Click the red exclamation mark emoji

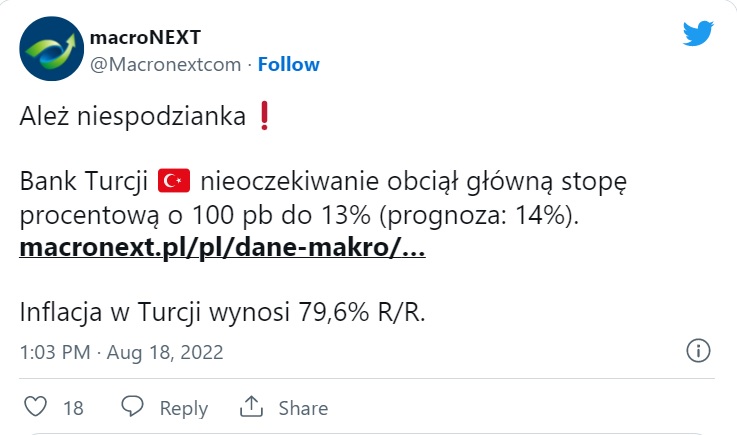264,117
